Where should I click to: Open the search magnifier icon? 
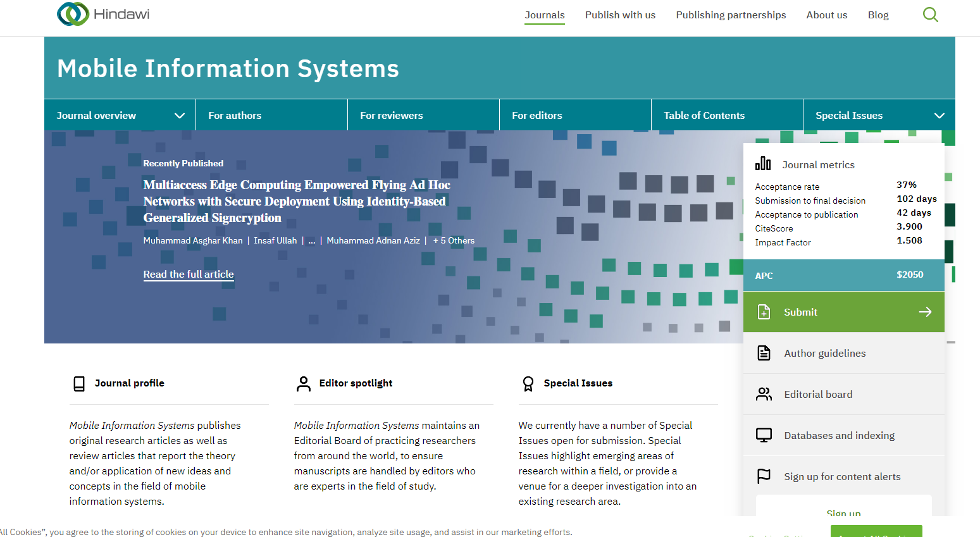[930, 15]
